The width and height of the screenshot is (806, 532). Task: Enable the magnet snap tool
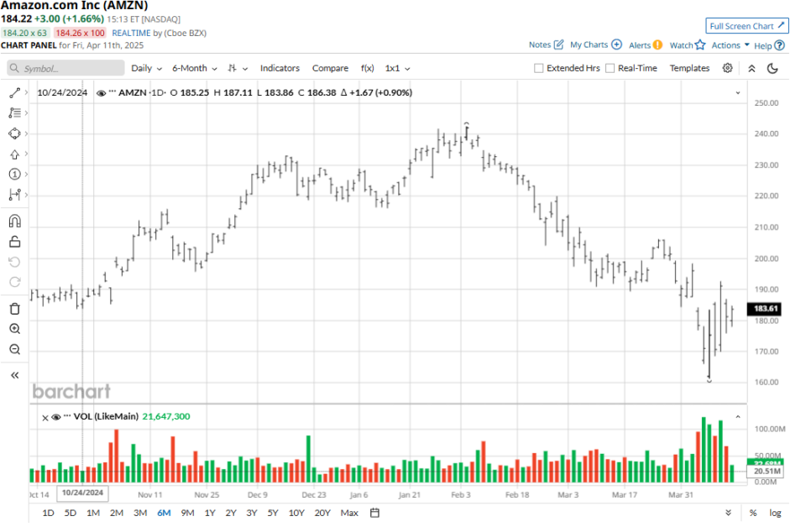14,222
